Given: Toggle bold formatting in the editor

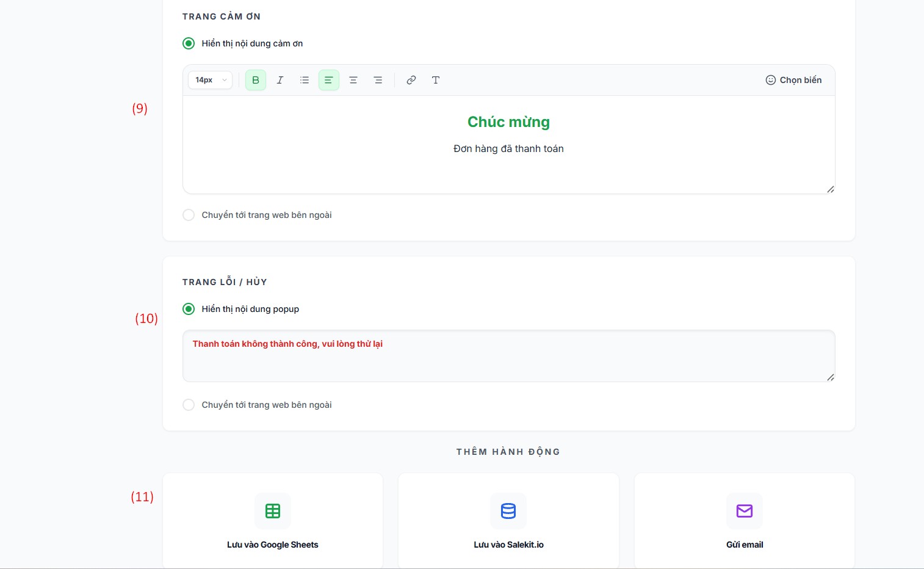Looking at the screenshot, I should coord(256,80).
